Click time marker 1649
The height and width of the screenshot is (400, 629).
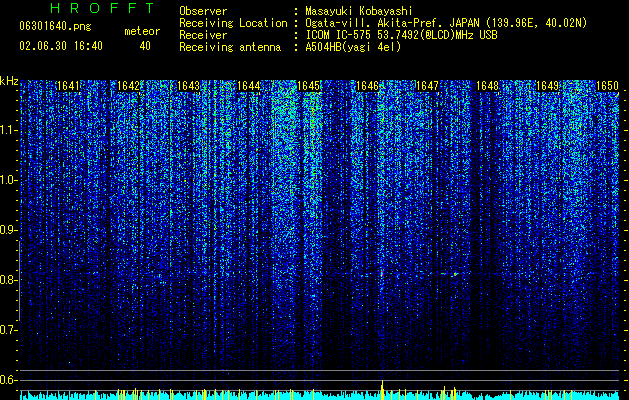click(x=548, y=86)
